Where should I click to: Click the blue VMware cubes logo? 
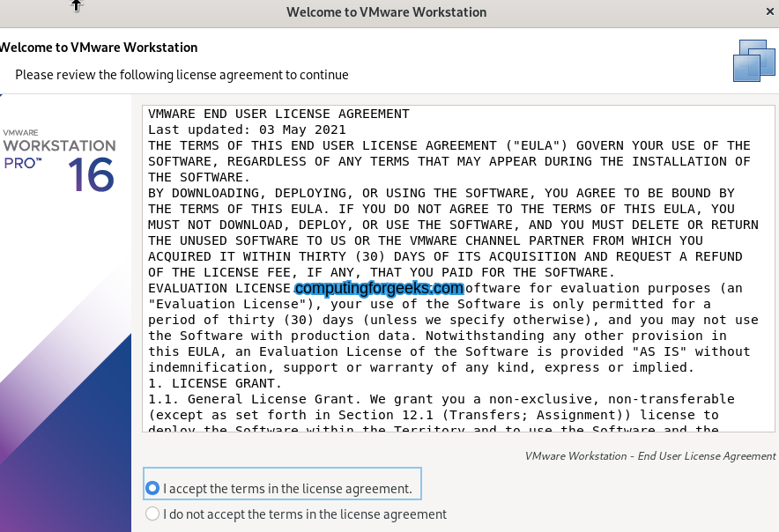753,60
